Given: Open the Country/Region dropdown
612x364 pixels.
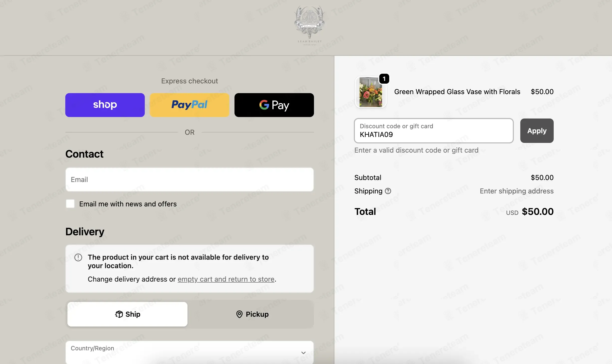Looking at the screenshot, I should tap(189, 353).
